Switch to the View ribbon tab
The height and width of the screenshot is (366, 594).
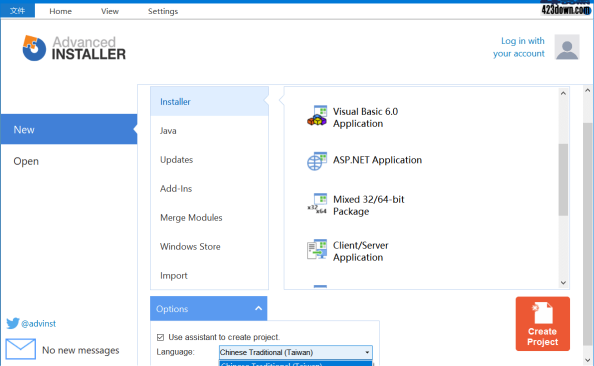(x=110, y=11)
